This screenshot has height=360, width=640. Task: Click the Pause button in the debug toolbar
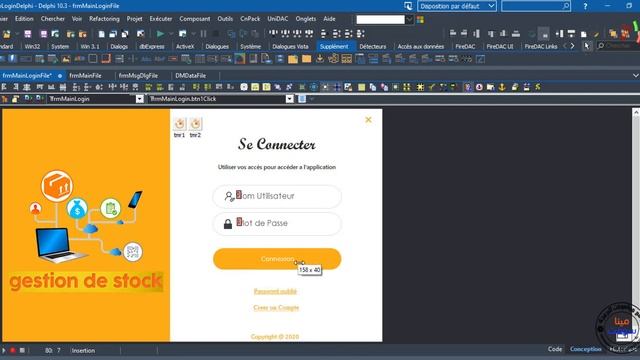(203, 33)
